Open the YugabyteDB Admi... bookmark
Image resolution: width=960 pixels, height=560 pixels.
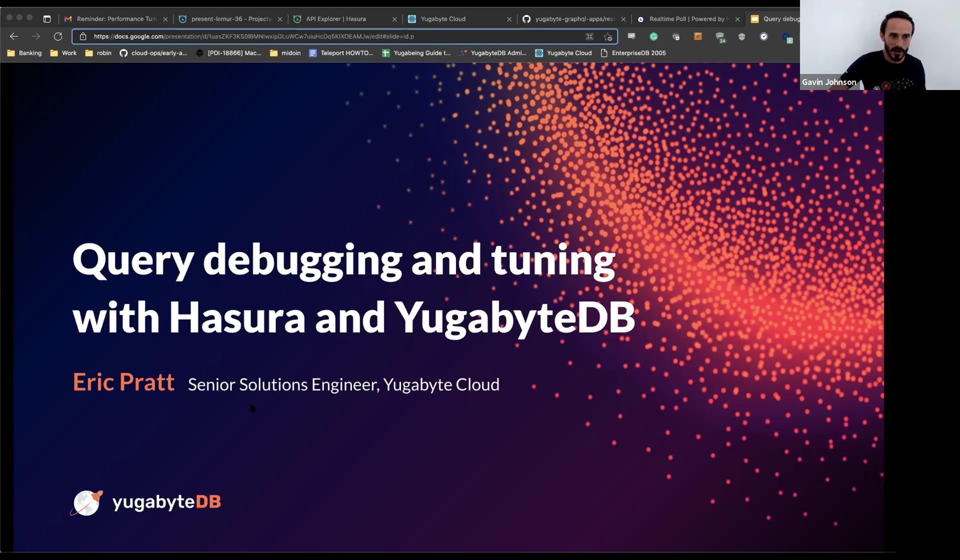click(493, 53)
